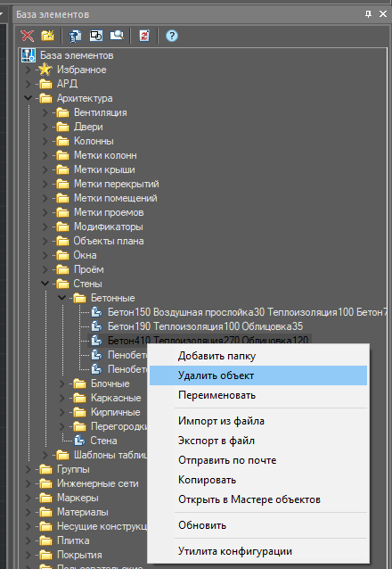Click the Бетонные folder icon
The height and width of the screenshot is (569, 392).
point(80,298)
